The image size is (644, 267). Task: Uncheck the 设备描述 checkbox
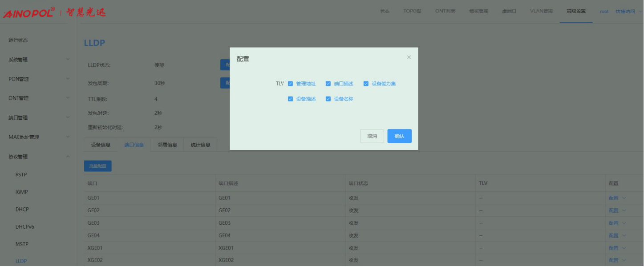click(x=291, y=99)
